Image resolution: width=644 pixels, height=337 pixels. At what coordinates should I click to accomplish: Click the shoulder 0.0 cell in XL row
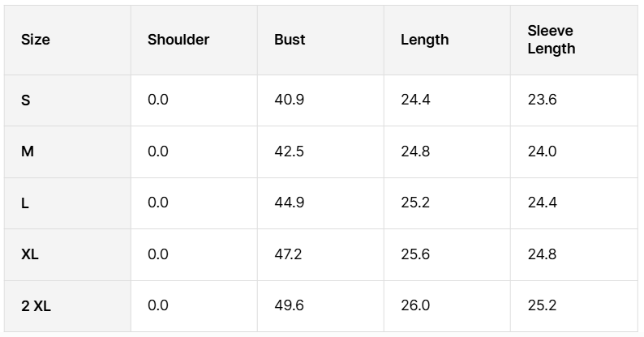pos(158,254)
